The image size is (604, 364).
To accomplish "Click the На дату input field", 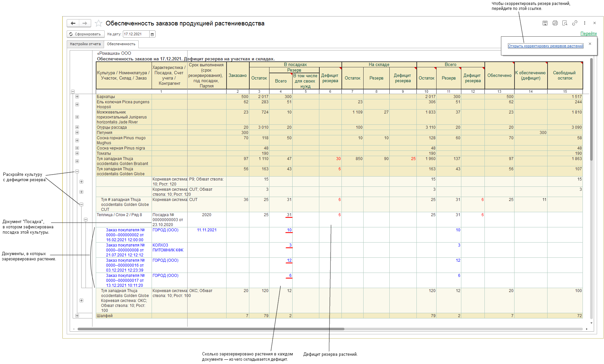I will (x=136, y=34).
